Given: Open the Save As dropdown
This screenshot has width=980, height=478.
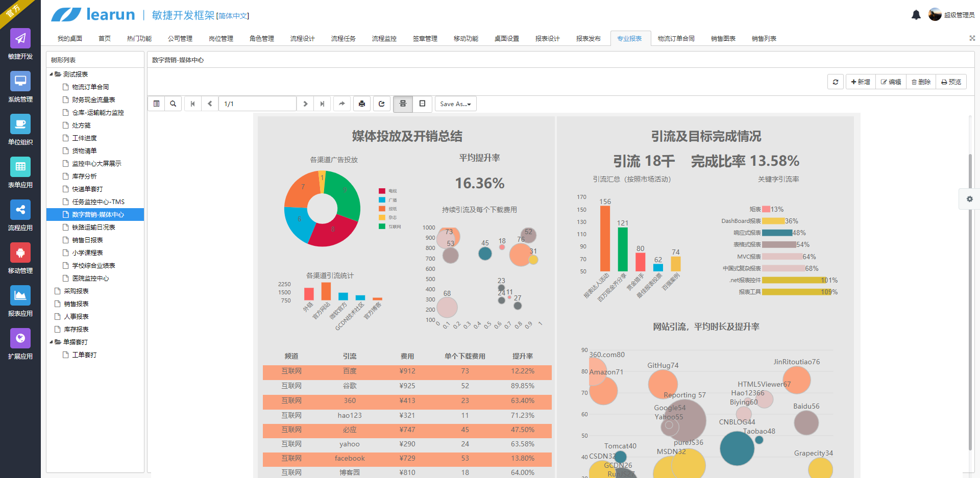Looking at the screenshot, I should [x=456, y=104].
